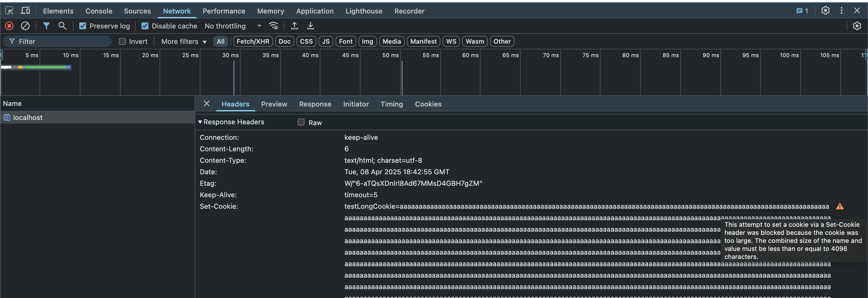Switch to the Sources tab
Image resolution: width=868 pixels, height=298 pixels.
click(x=137, y=11)
